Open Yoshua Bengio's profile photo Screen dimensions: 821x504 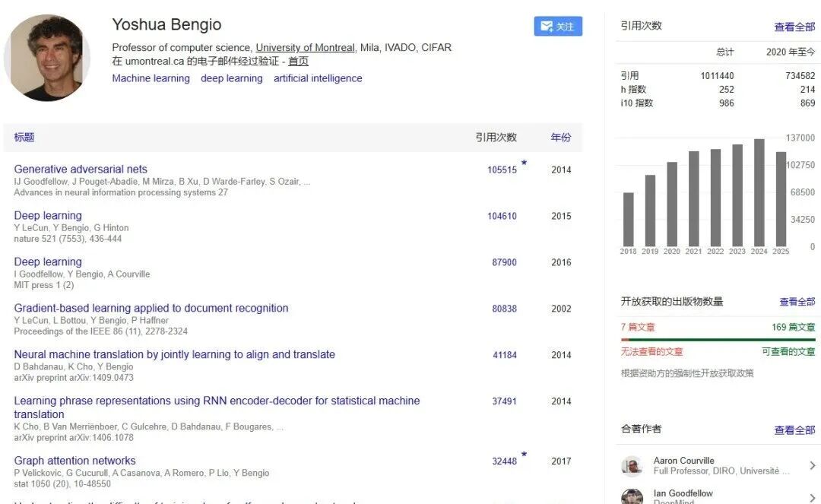(x=47, y=58)
